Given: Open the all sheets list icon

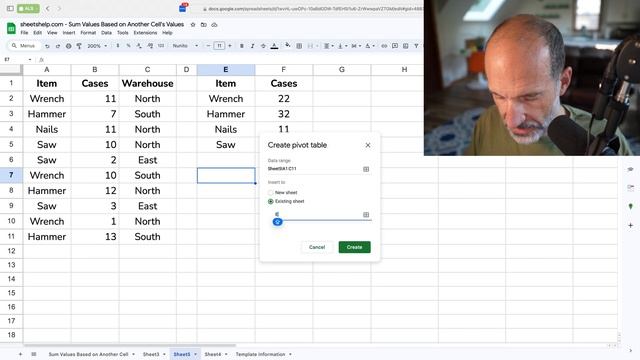Looking at the screenshot, I should coord(34,354).
